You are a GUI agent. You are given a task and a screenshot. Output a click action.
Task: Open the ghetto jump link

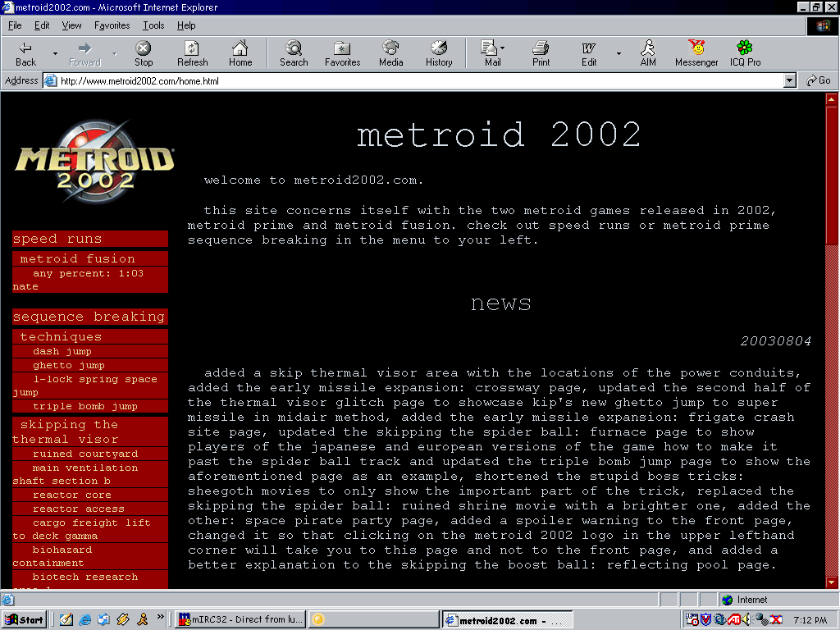69,365
